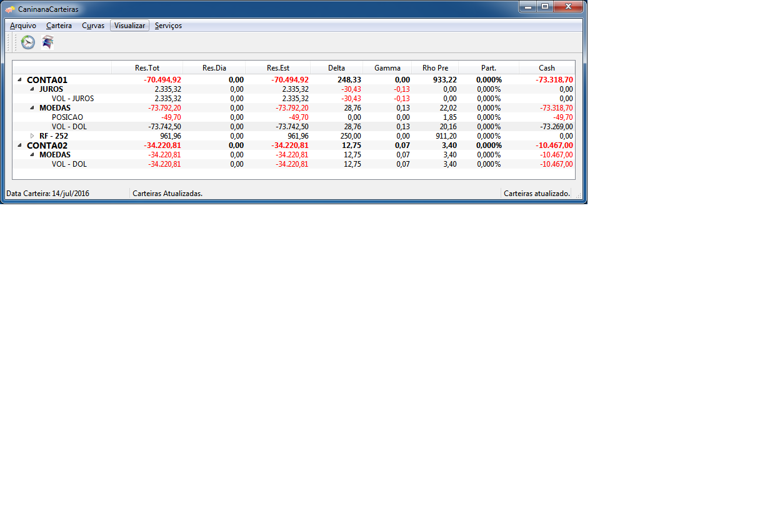Click the CaninanaCarteiras title bar app icon
Viewport: 780px width, 532px height.
[x=10, y=9]
